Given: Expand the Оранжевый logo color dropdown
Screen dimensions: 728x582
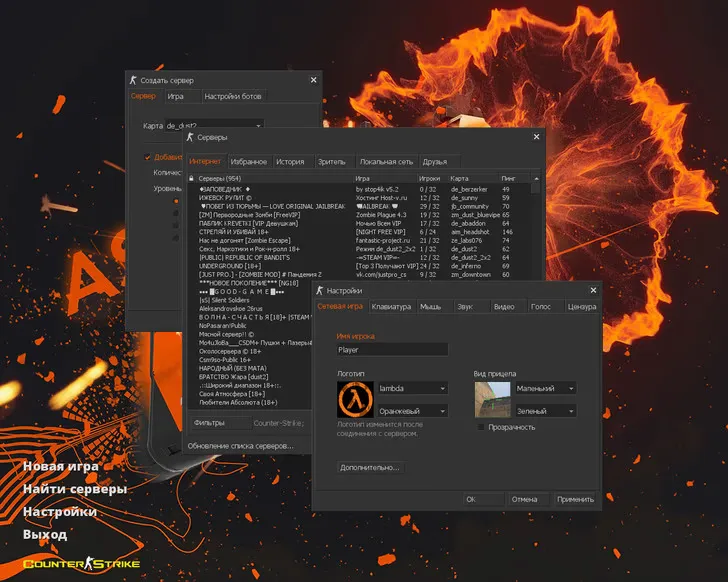Looking at the screenshot, I should pos(412,411).
